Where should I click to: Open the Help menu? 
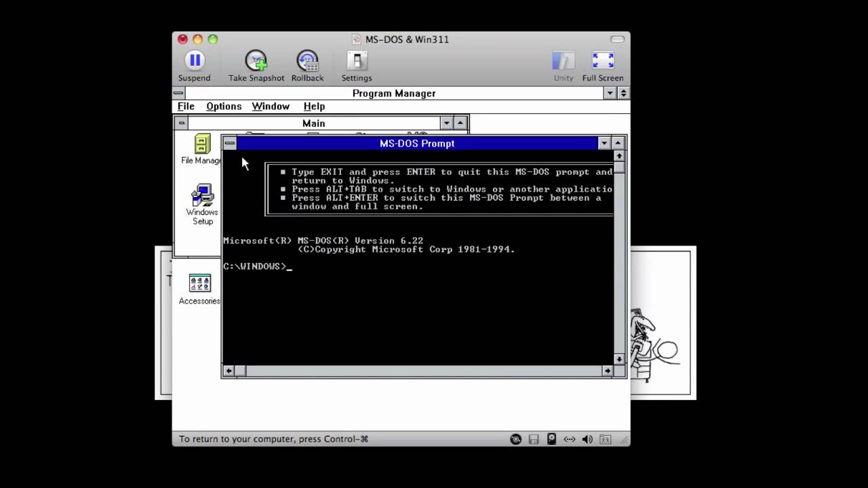coord(314,106)
